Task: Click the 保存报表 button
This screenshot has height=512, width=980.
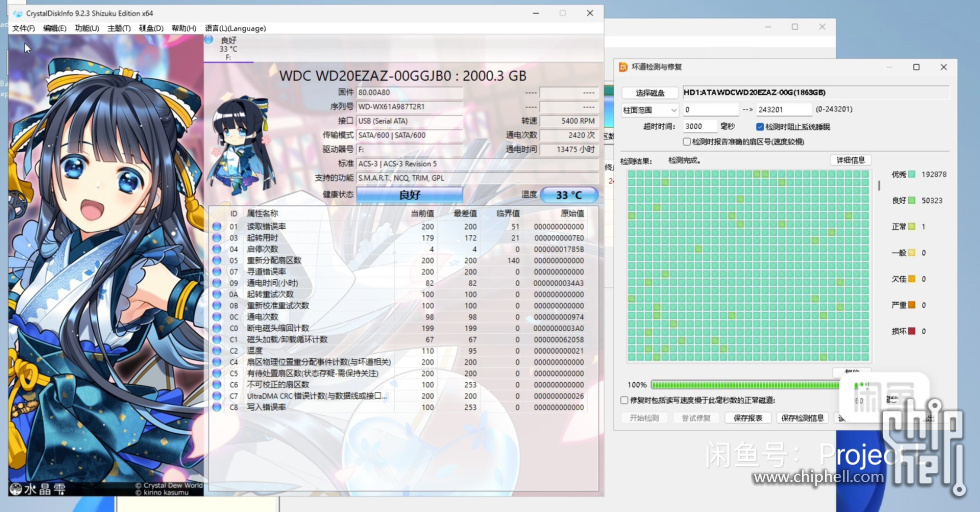Action: click(748, 418)
